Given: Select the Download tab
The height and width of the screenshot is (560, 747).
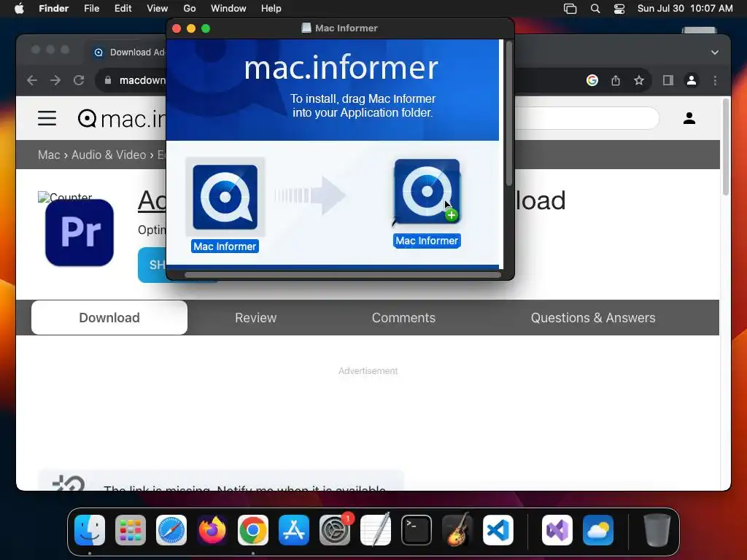Looking at the screenshot, I should 109,318.
